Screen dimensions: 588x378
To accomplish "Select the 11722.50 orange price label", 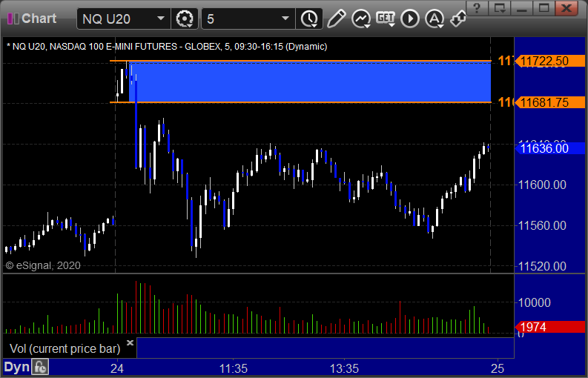I will tap(549, 61).
